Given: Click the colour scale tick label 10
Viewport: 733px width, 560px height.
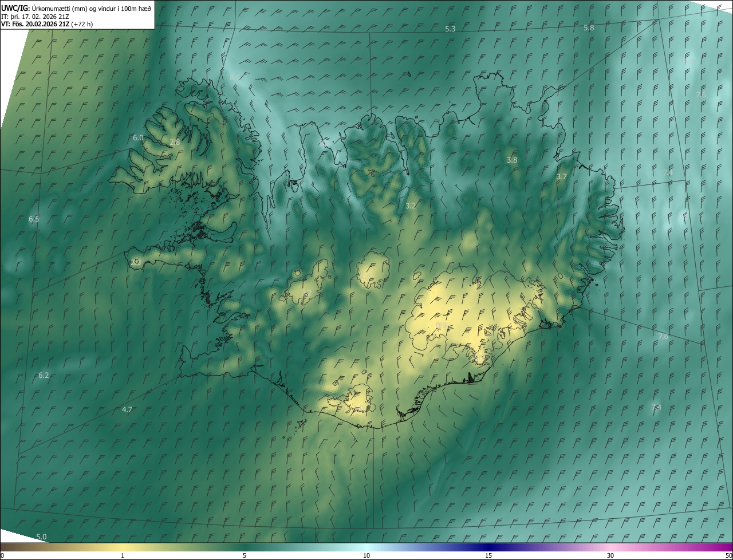Looking at the screenshot, I should [x=366, y=556].
